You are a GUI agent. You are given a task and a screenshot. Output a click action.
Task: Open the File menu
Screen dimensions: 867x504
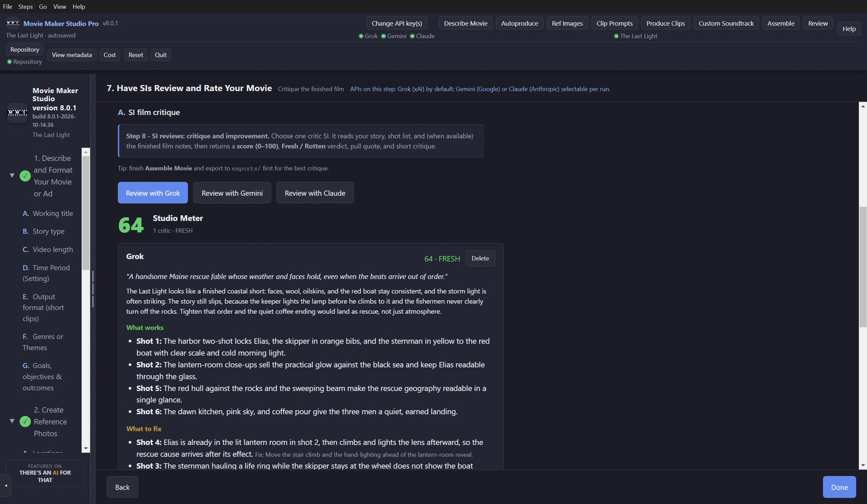[x=8, y=7]
